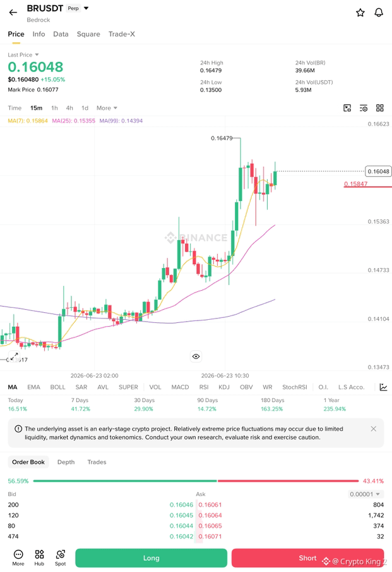
Task: Click the Mark Price 0.16077 label
Action: (x=33, y=90)
